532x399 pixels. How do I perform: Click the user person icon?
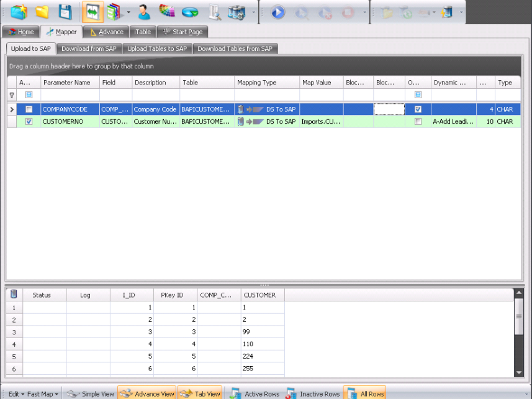(x=144, y=12)
